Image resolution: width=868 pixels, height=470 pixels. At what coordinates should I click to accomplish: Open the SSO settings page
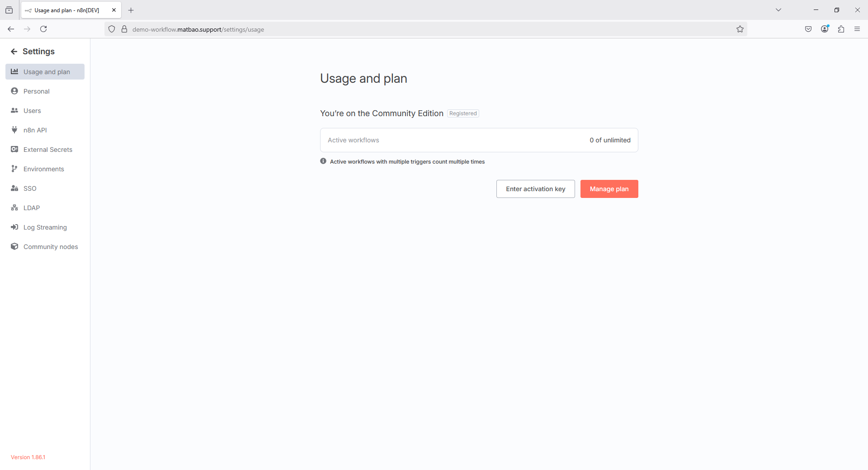pyautogui.click(x=30, y=188)
